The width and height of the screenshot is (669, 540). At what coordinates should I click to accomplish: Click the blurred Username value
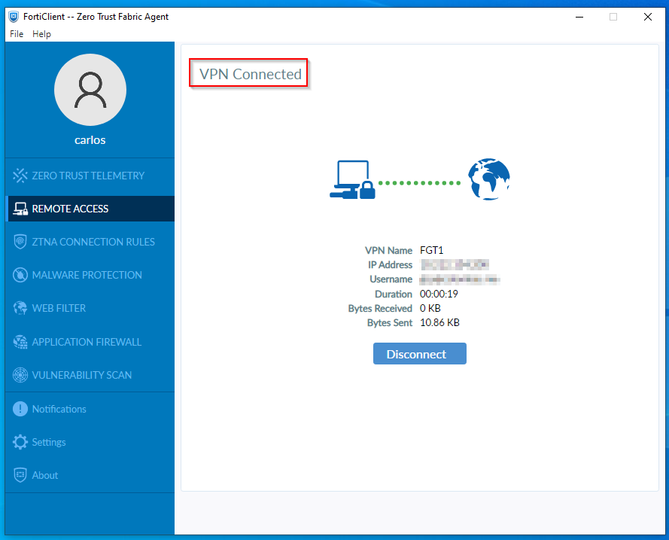click(460, 279)
